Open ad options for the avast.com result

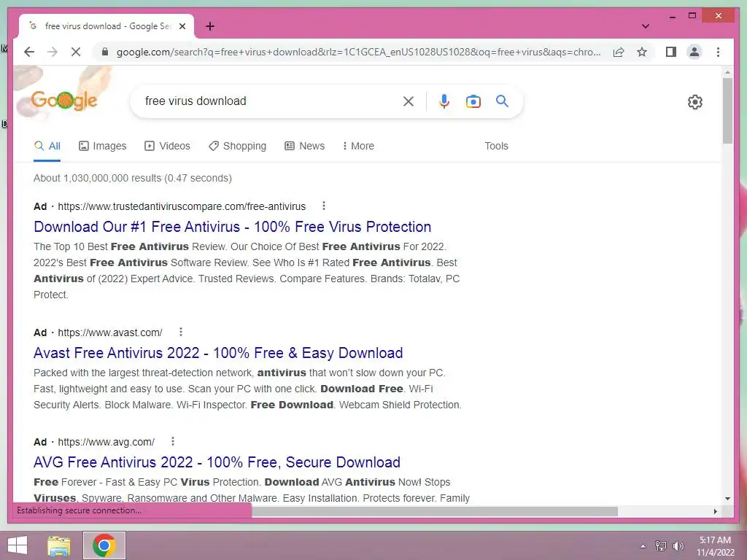tap(181, 332)
